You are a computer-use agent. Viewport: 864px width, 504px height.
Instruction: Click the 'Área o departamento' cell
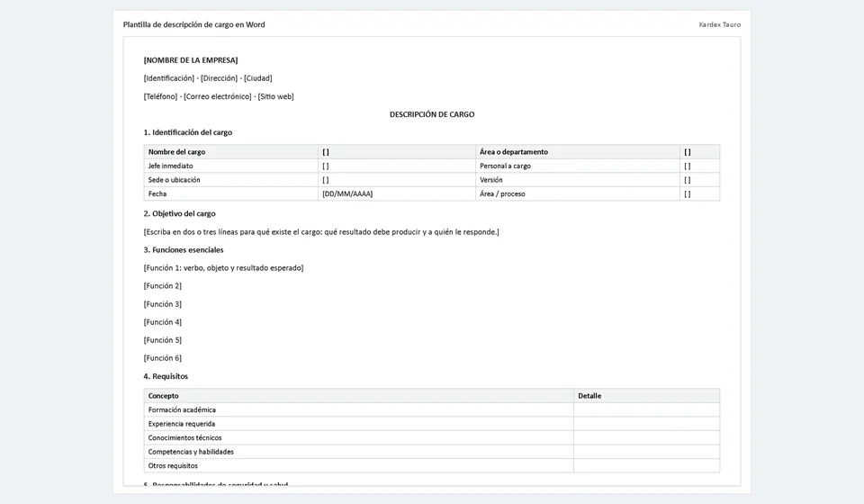coord(578,152)
